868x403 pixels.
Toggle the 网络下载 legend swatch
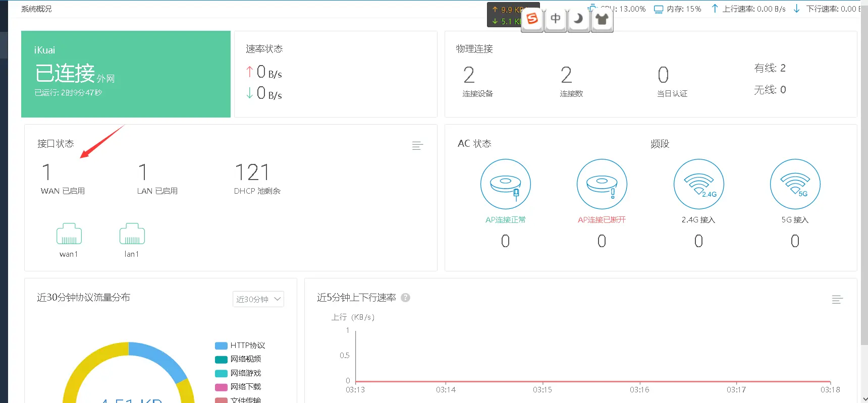coord(221,387)
